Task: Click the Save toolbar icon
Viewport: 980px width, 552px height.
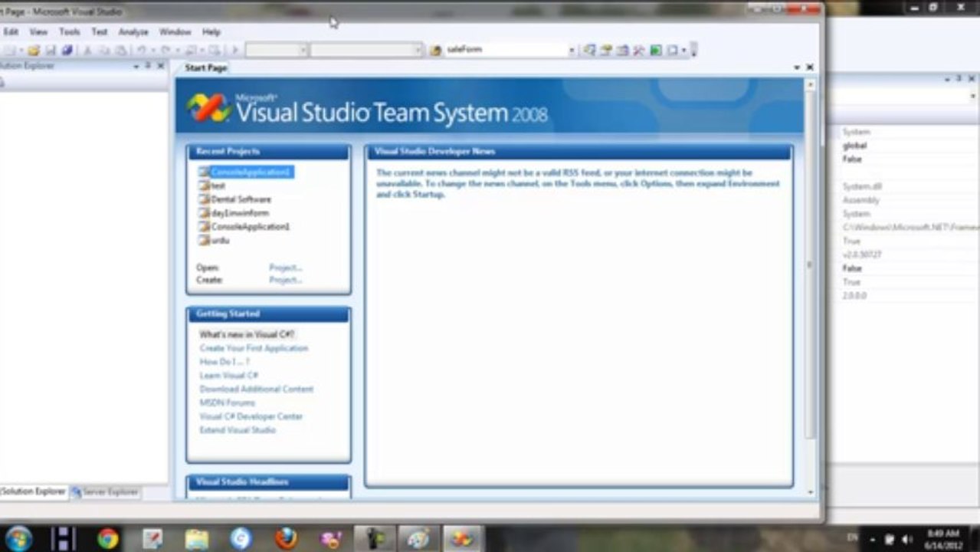Action: 51,51
